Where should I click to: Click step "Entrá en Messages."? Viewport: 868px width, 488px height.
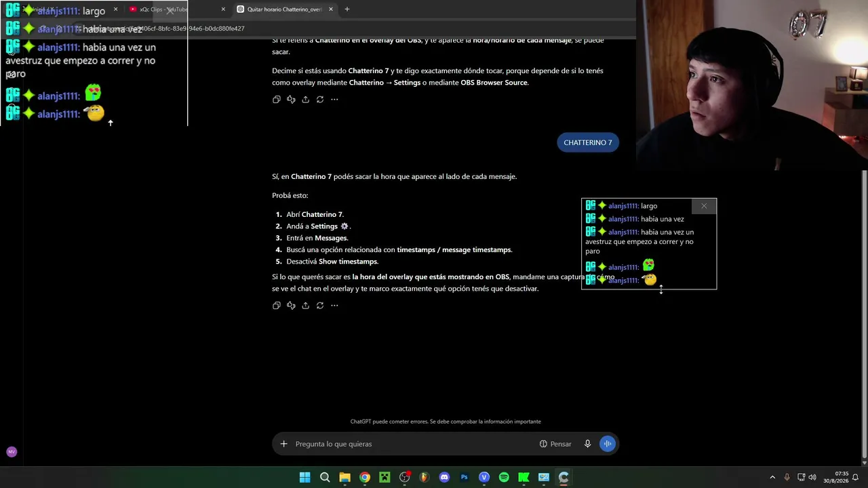click(x=317, y=238)
